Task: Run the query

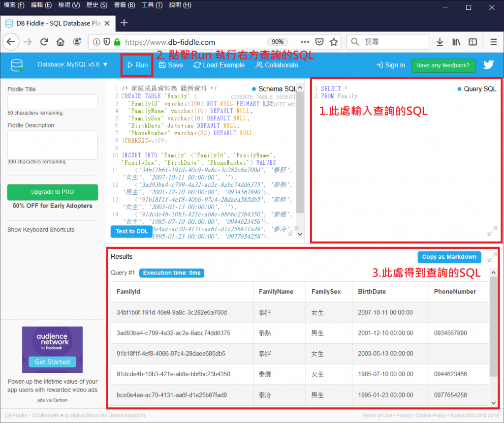Action: [138, 65]
